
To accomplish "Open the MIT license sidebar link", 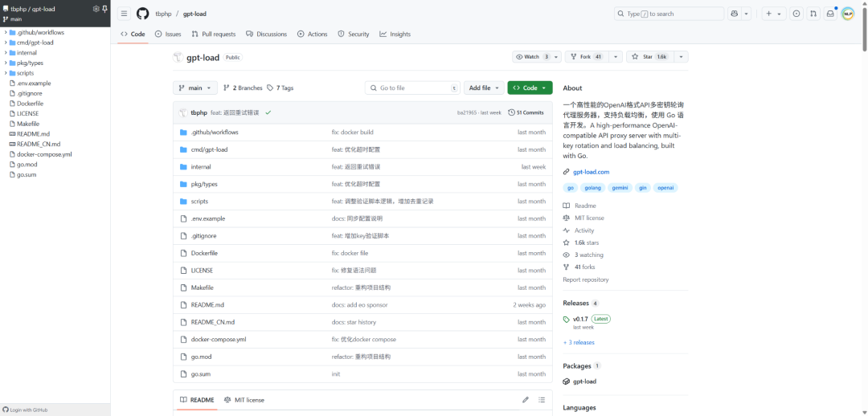I will [583, 218].
